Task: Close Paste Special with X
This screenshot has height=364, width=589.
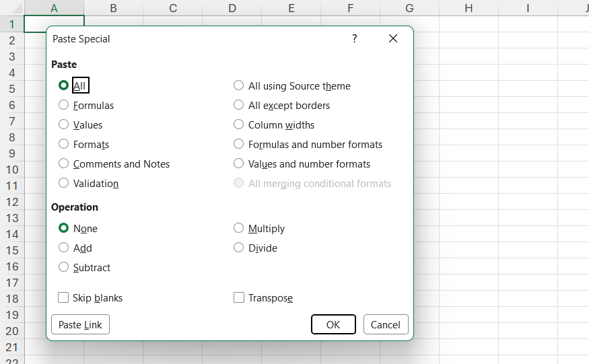Action: [x=393, y=39]
